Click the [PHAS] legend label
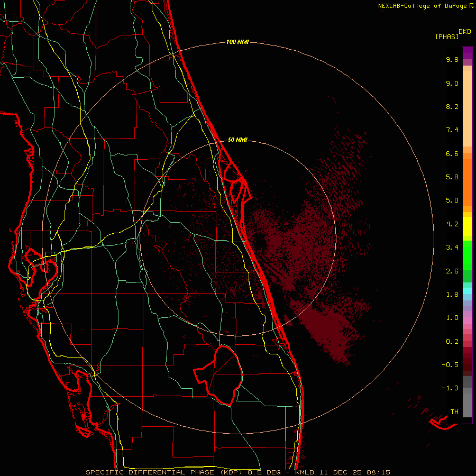 [x=447, y=36]
